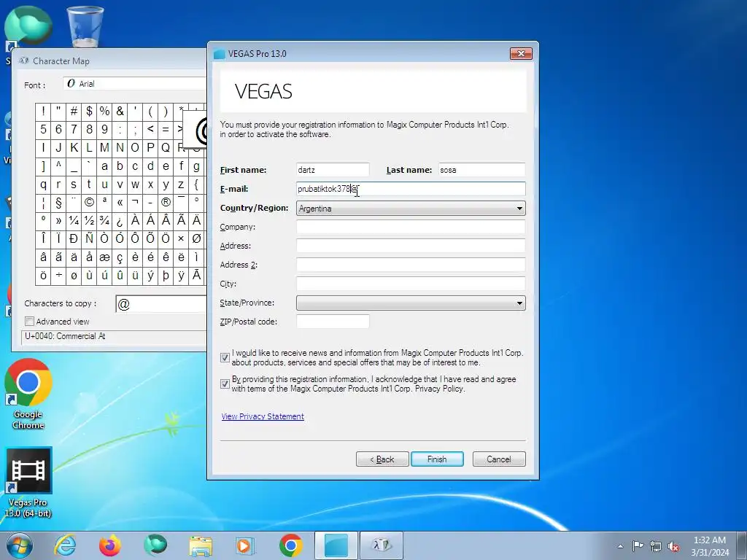The height and width of the screenshot is (560, 747).
Task: Open the View Privacy Statement link
Action: coord(263,416)
